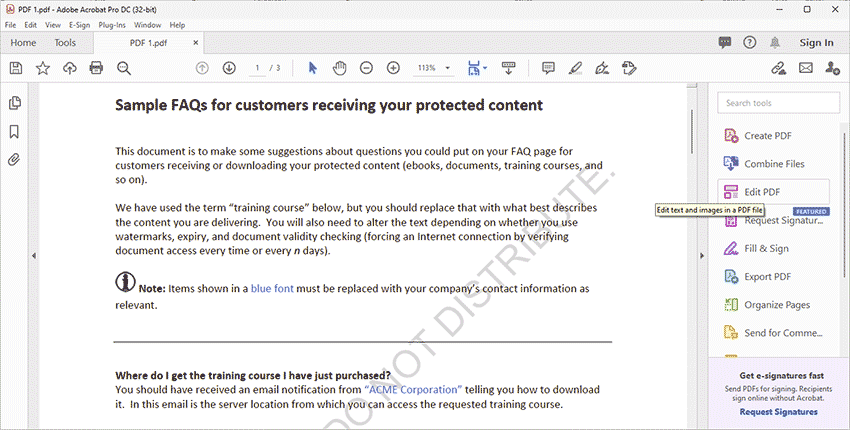Click the "blue font" text in note

(272, 288)
